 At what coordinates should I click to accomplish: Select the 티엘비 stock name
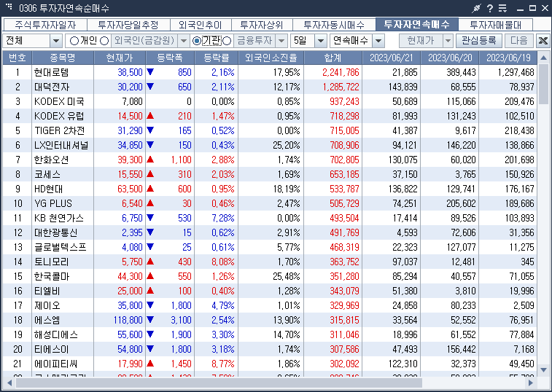(47, 291)
